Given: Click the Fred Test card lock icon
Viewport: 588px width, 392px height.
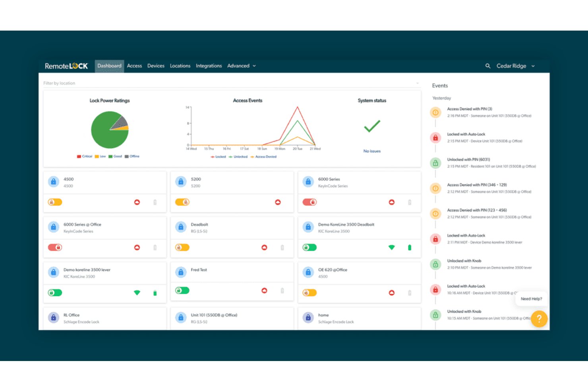Looking at the screenshot, I should pyautogui.click(x=181, y=272).
